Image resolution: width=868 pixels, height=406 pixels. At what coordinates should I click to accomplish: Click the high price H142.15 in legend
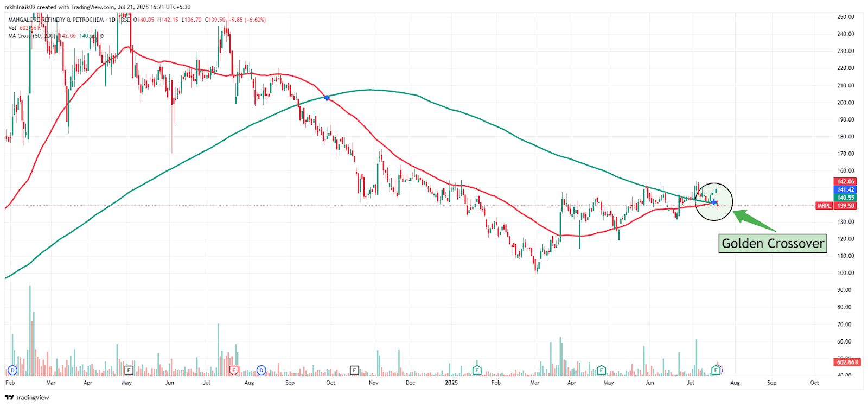168,20
